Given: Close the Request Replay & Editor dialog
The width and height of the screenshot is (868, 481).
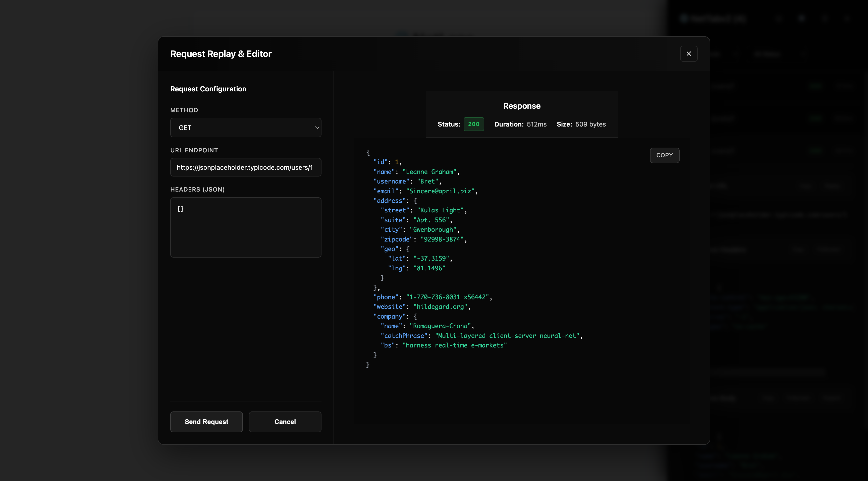Looking at the screenshot, I should coord(688,53).
